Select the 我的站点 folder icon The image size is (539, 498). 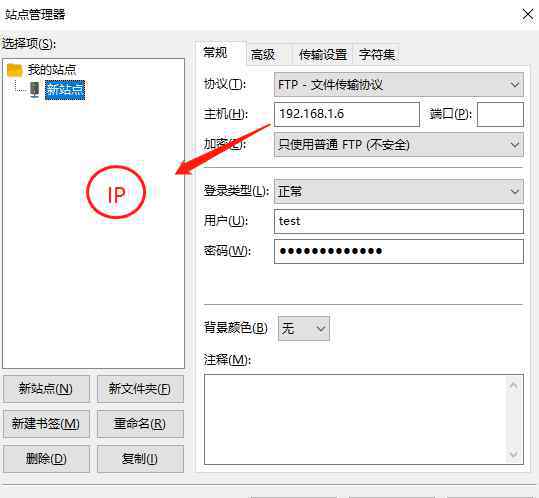coord(14,70)
